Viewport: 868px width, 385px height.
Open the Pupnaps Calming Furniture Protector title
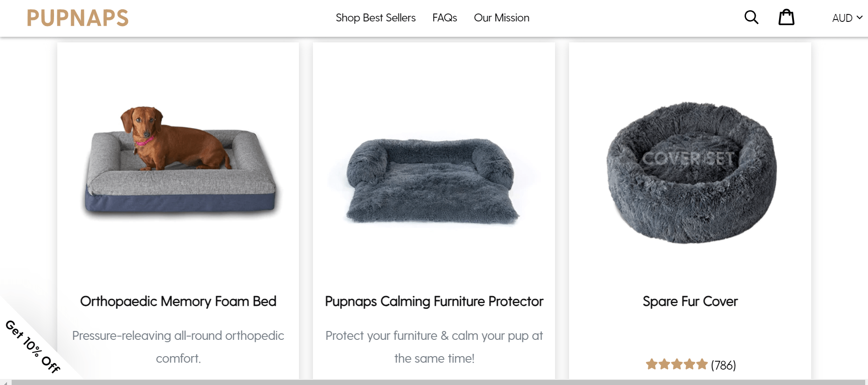[434, 301]
